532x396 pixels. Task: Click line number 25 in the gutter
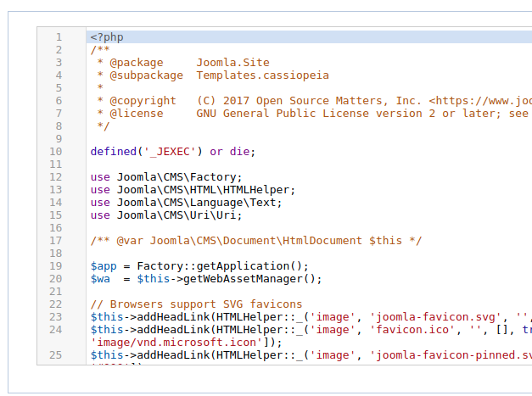point(56,355)
